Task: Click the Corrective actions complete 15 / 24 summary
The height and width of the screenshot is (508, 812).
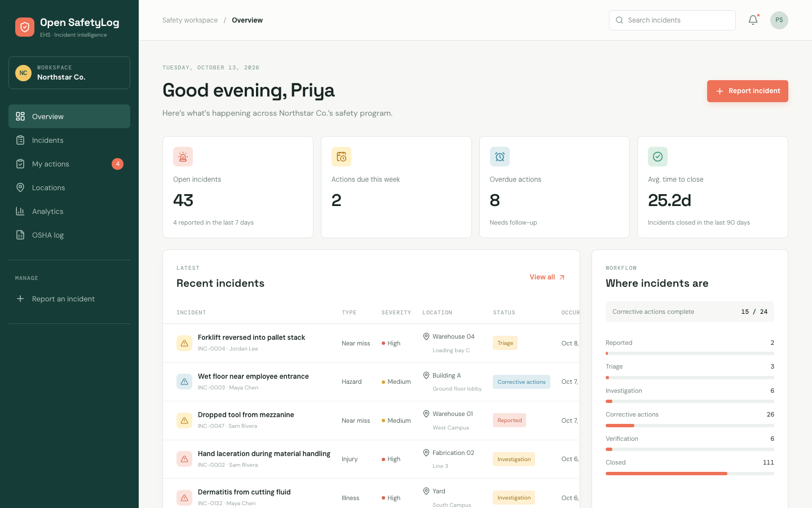Action: tap(690, 312)
